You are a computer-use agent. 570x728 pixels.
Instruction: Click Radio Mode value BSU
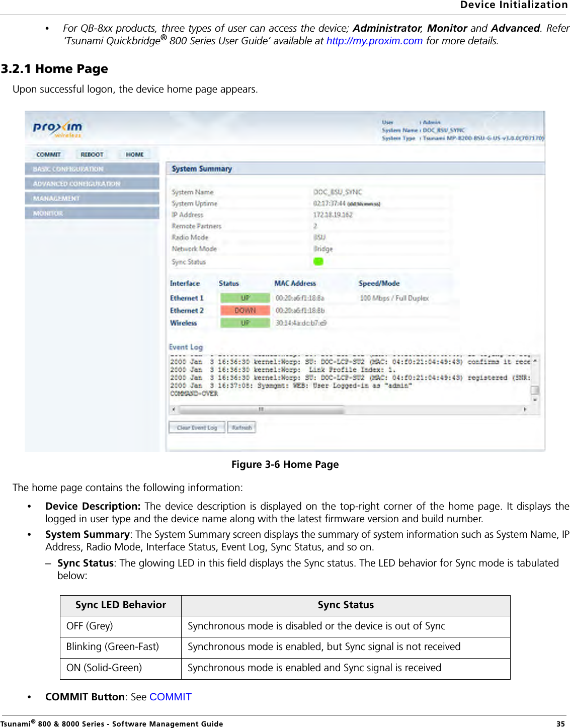pos(319,237)
